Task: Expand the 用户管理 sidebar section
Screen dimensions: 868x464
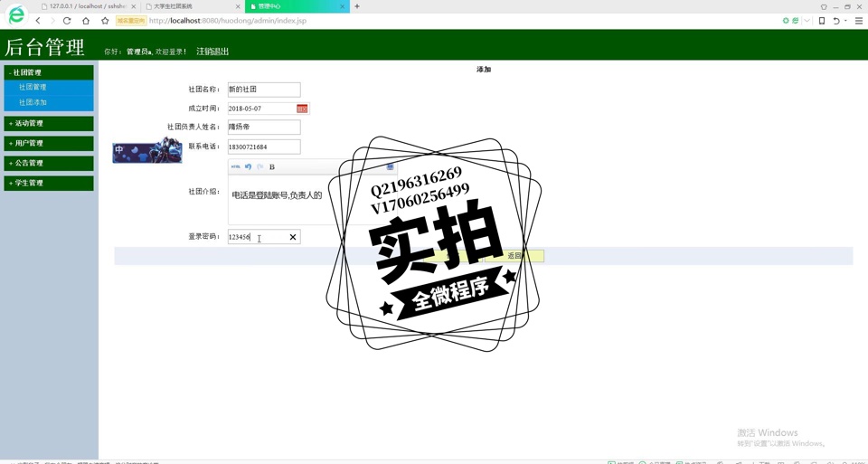Action: coord(49,143)
